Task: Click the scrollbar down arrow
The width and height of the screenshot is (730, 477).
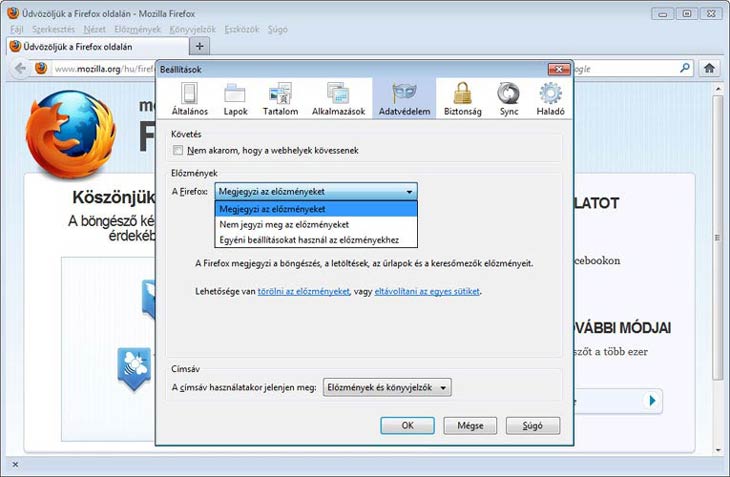Action: click(718, 450)
